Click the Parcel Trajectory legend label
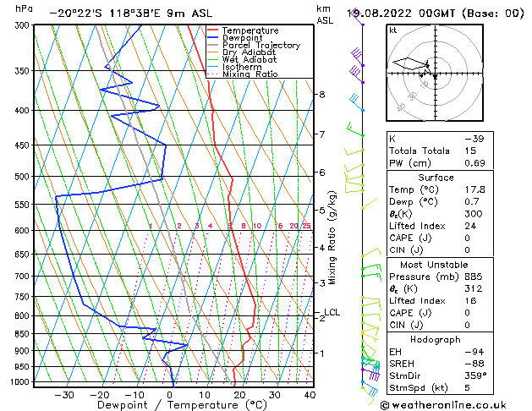The image size is (532, 411). (261, 46)
